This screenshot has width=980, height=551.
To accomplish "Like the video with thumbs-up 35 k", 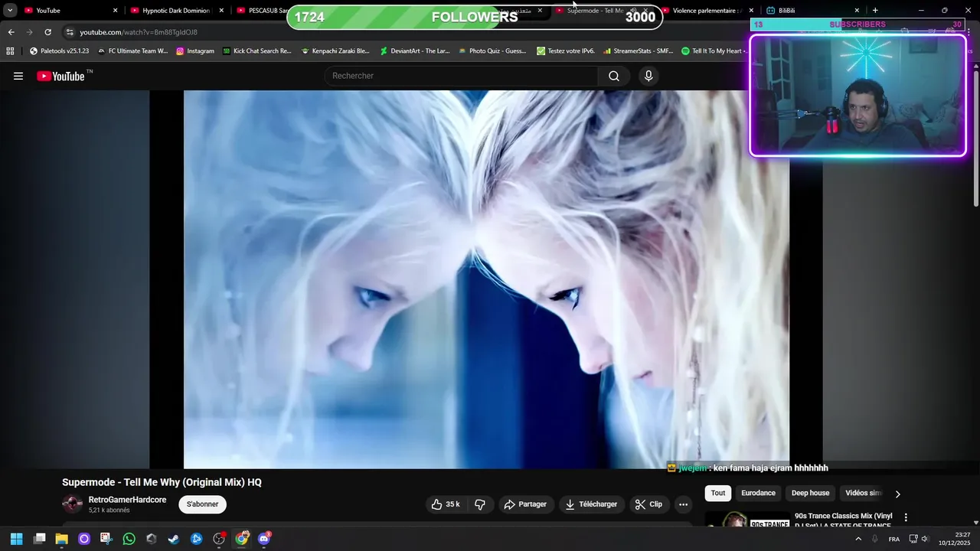I will 446,504.
